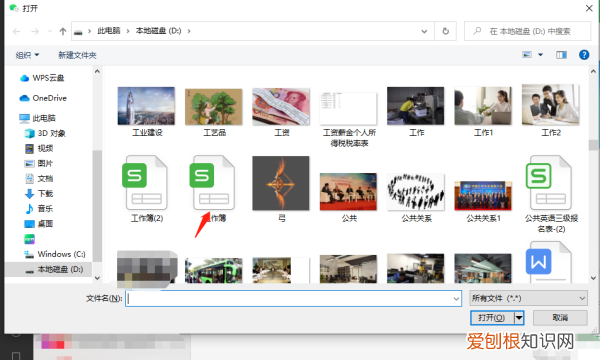This screenshot has width=600, height=360.
Task: Select the 工作簿 spreadsheet file icon
Action: pos(213,182)
